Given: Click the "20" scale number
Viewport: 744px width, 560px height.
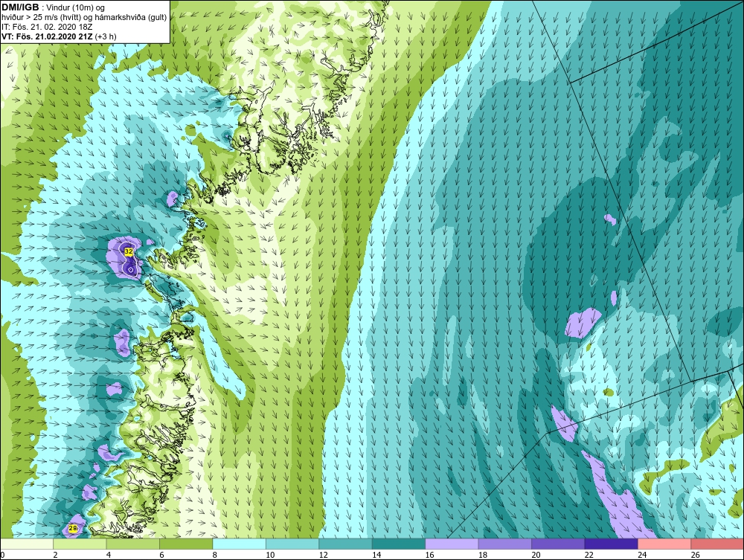Looking at the screenshot, I should pos(536,555).
